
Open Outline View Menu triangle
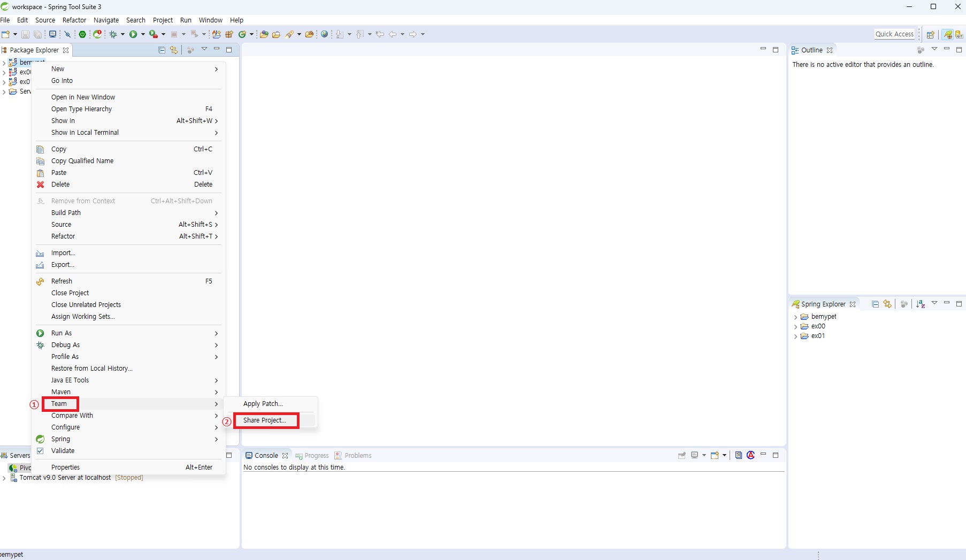tap(934, 49)
